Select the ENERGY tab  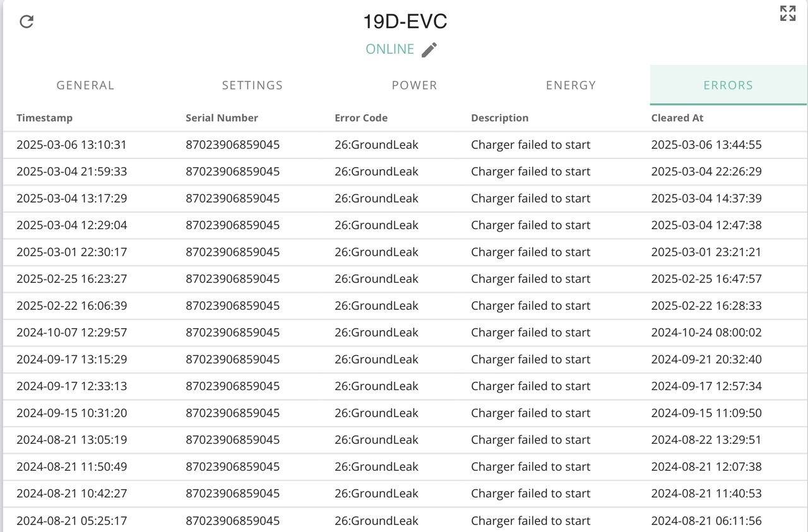[x=571, y=85]
